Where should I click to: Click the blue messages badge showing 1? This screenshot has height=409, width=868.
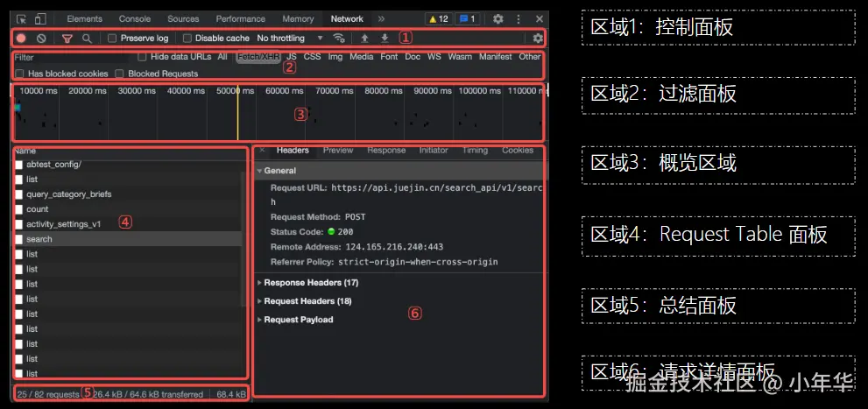(x=468, y=18)
